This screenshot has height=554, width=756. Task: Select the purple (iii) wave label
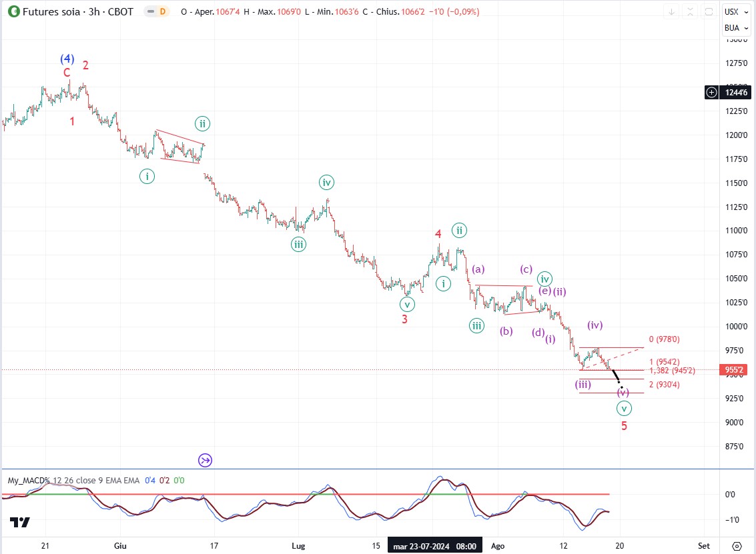point(583,384)
